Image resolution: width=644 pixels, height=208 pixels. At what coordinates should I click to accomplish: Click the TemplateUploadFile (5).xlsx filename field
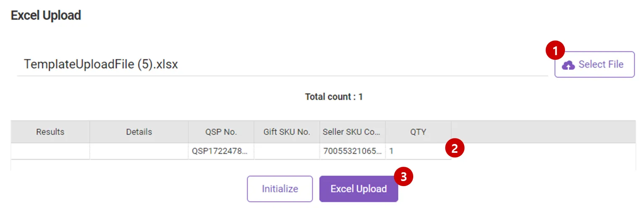282,65
